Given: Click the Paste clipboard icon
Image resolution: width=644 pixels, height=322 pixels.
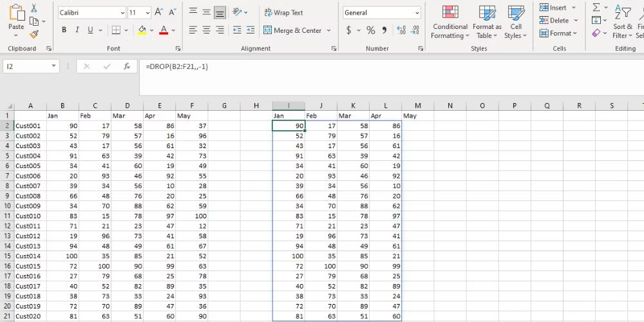Looking at the screenshot, I should coord(17,13).
